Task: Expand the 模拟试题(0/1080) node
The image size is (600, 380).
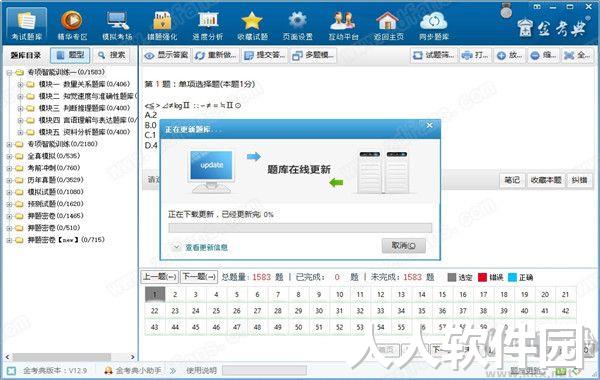Action: (9, 192)
